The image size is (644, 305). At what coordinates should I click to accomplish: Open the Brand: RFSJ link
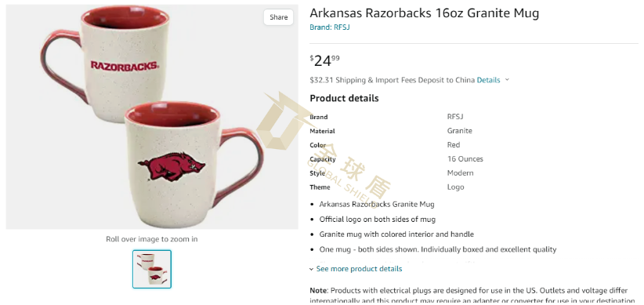(x=330, y=27)
